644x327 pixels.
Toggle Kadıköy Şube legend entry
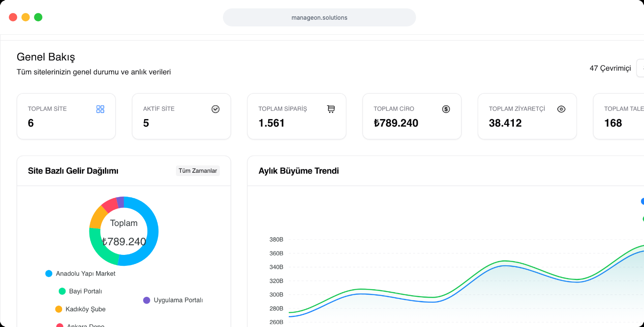pos(80,309)
